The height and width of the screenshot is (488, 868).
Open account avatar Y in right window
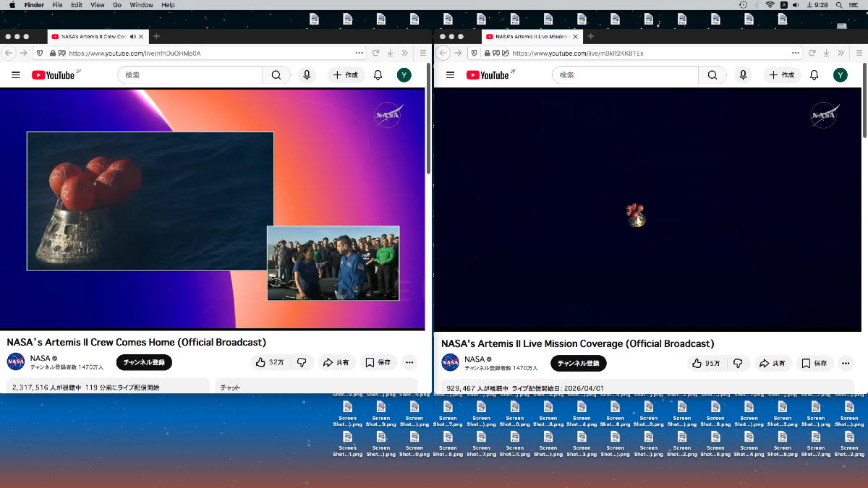point(840,75)
